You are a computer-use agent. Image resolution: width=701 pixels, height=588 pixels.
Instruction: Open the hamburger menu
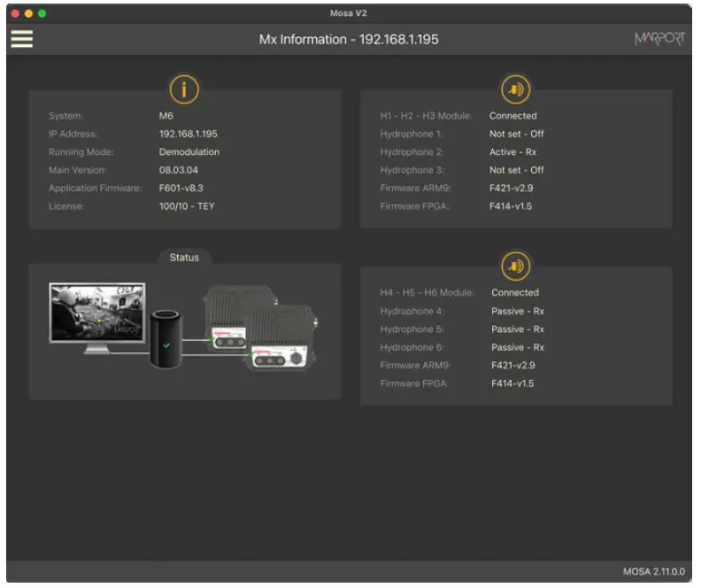22,39
